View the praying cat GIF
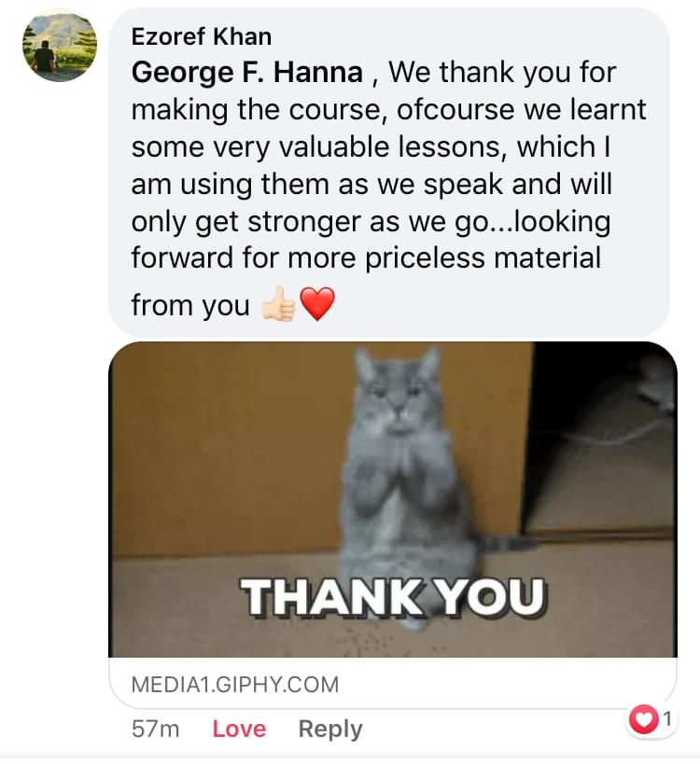This screenshot has width=700, height=764. 392,499
